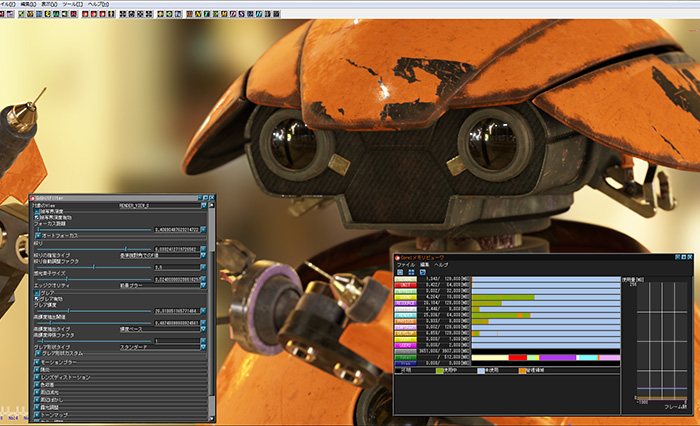Click the purple S icon in main toolbar
The width and height of the screenshot is (700, 426).
242,14
